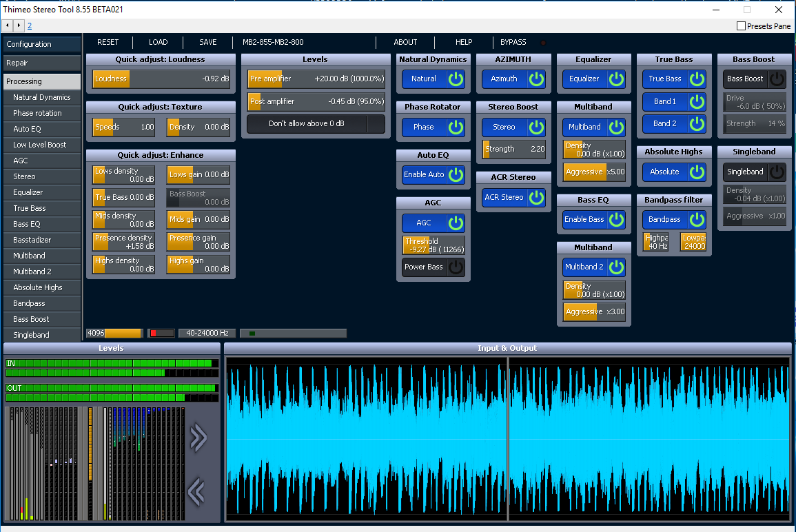Click the double right arrow icon
The height and width of the screenshot is (532, 796).
point(198,438)
